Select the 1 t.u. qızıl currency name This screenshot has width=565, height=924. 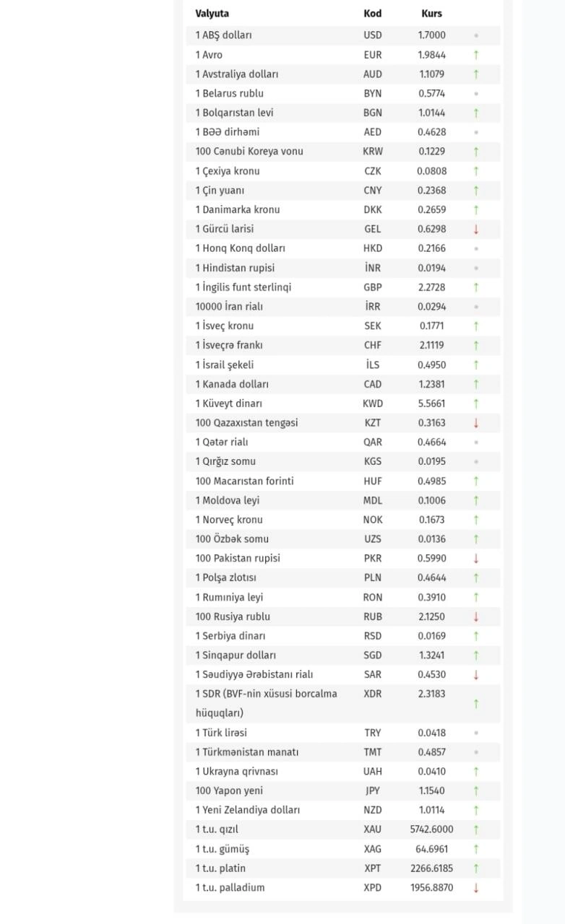click(x=217, y=829)
